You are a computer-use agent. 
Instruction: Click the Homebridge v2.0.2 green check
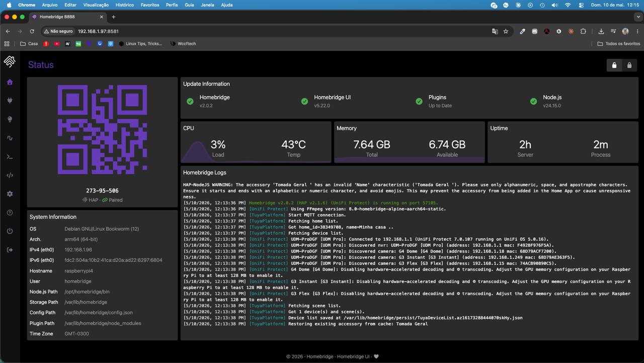click(190, 101)
